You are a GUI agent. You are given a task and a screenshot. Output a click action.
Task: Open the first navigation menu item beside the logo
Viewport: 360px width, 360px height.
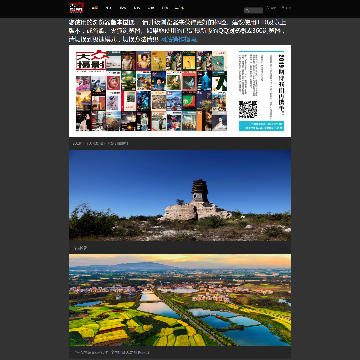95,8
